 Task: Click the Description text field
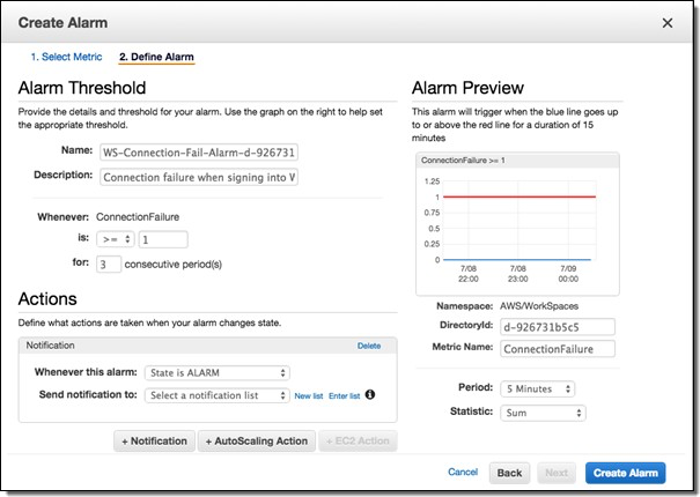click(x=199, y=177)
